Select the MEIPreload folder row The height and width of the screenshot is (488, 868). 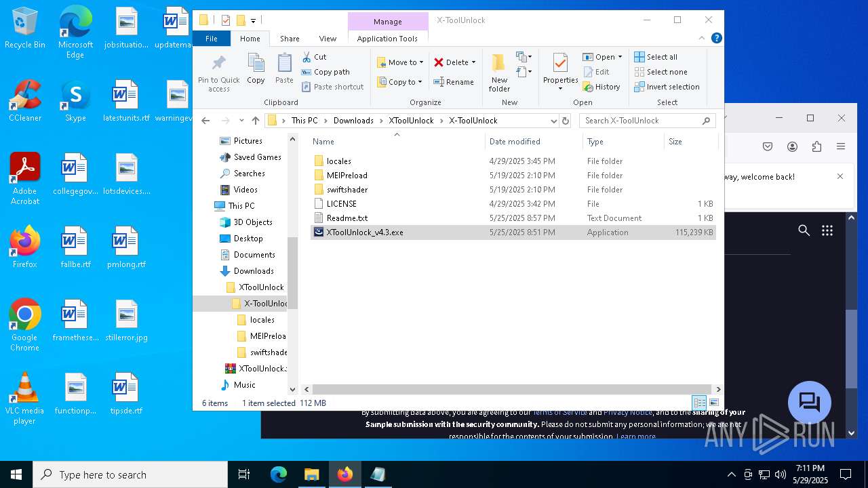pos(513,176)
